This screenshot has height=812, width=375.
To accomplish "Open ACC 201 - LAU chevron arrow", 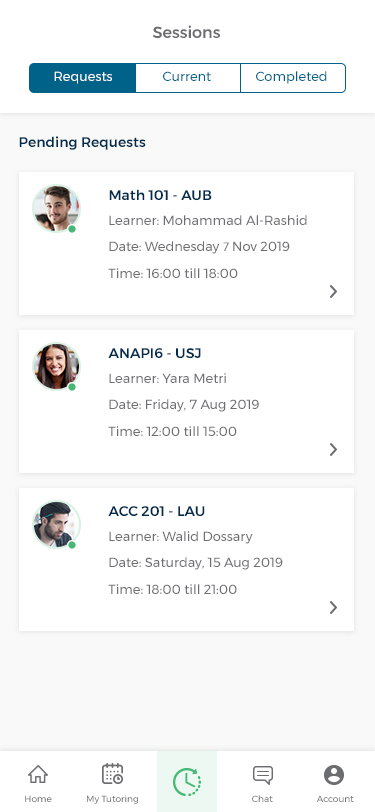I will coord(334,607).
